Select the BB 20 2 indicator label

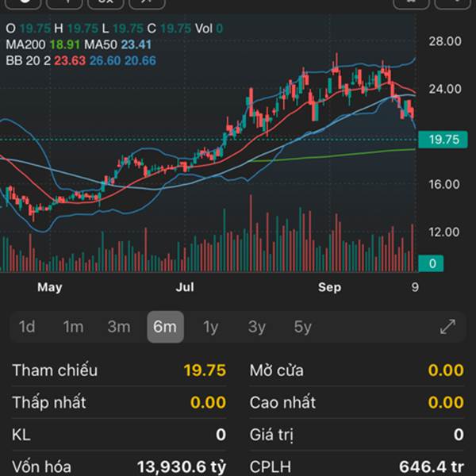click(29, 61)
